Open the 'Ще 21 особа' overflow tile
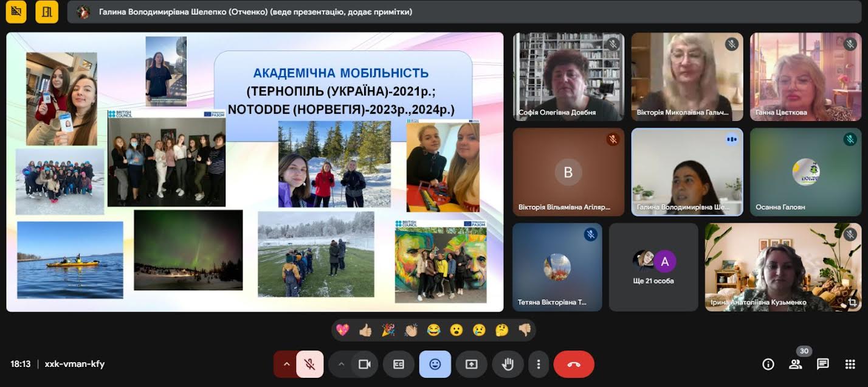 click(653, 267)
